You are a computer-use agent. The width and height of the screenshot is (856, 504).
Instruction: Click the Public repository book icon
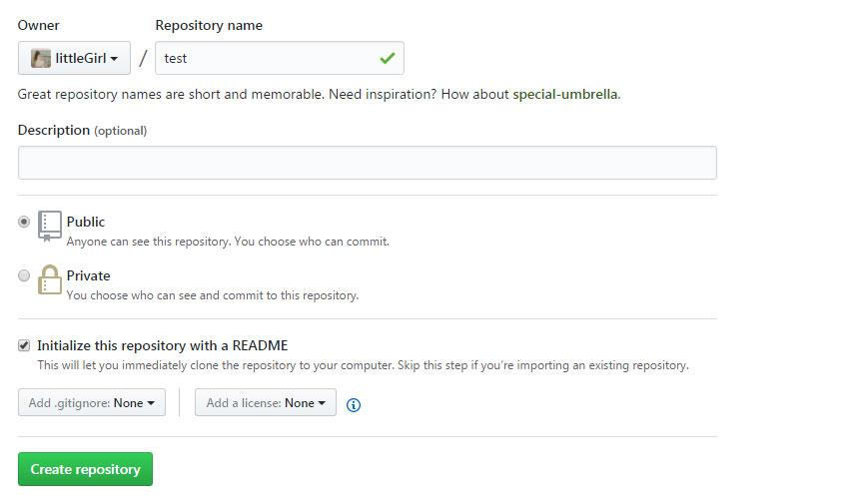(50, 226)
